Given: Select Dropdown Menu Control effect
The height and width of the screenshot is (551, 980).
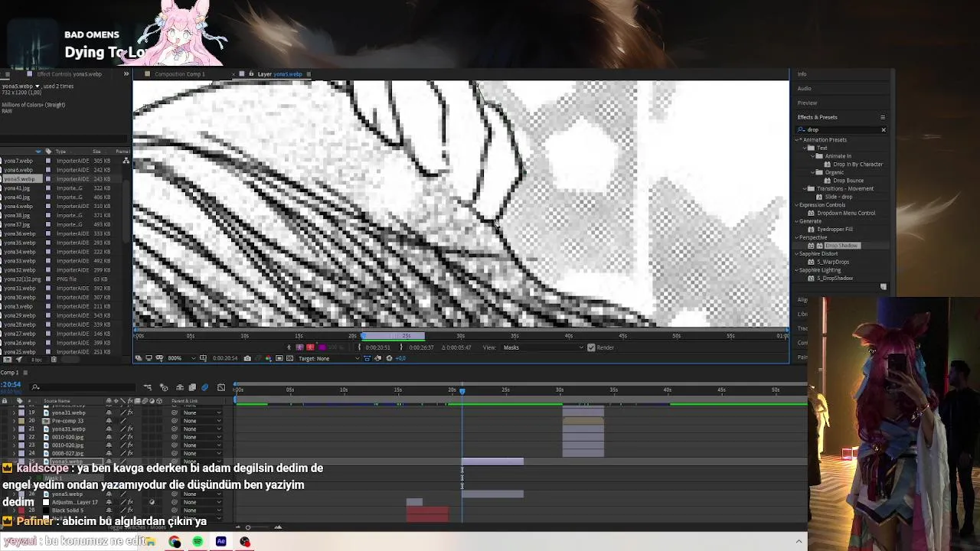Looking at the screenshot, I should coord(846,213).
